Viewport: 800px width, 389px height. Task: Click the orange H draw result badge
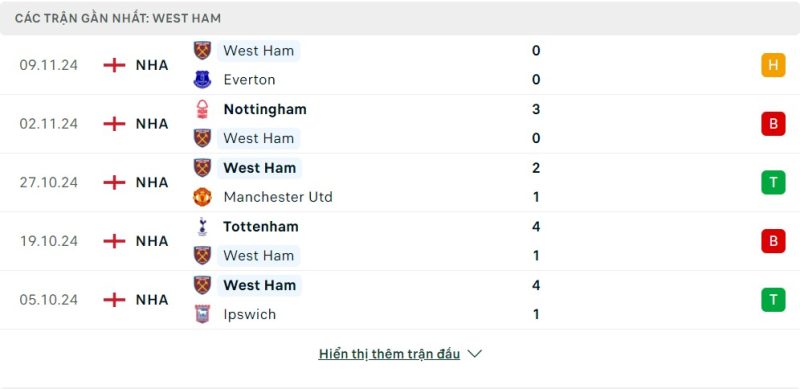[773, 65]
